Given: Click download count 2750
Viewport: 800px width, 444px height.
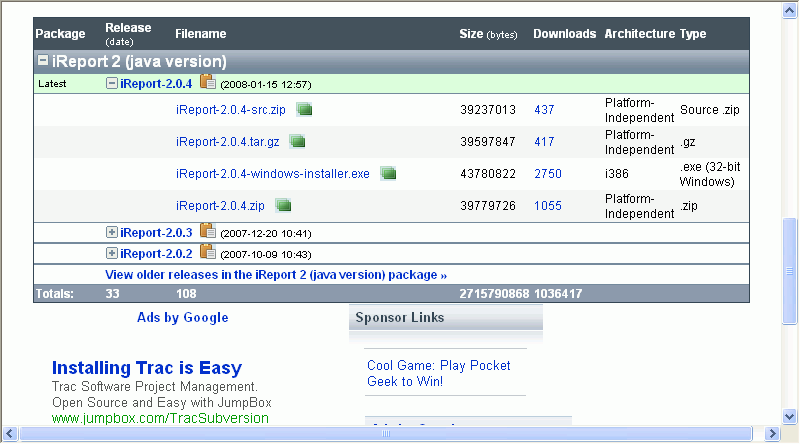Looking at the screenshot, I should (x=548, y=174).
